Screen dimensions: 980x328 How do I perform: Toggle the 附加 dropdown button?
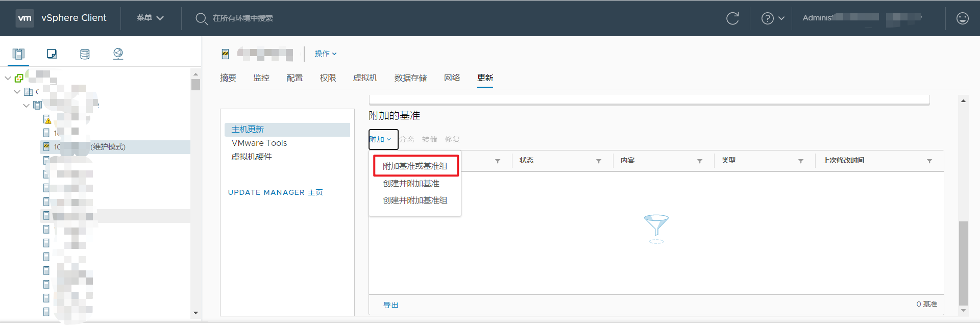(383, 139)
